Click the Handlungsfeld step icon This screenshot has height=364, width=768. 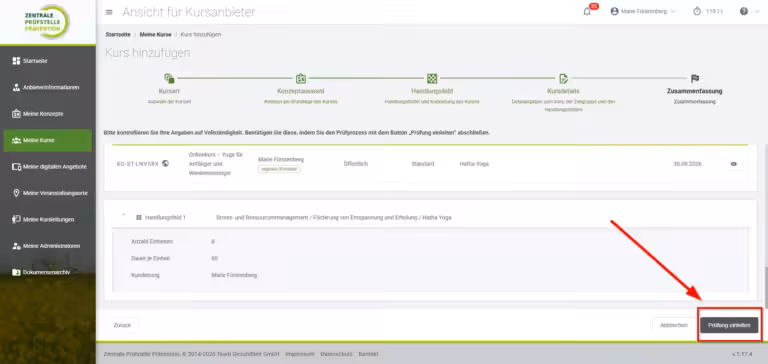432,78
